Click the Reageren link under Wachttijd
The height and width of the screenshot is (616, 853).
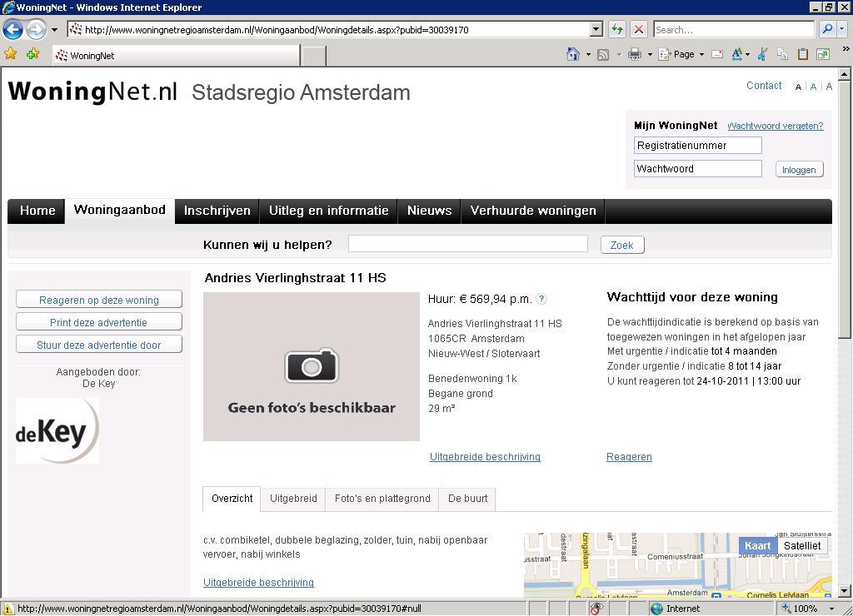click(629, 457)
